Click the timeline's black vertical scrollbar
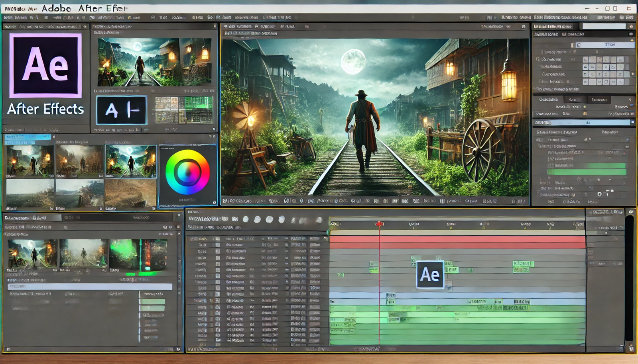Viewport: 638px width, 364px height. point(629,278)
